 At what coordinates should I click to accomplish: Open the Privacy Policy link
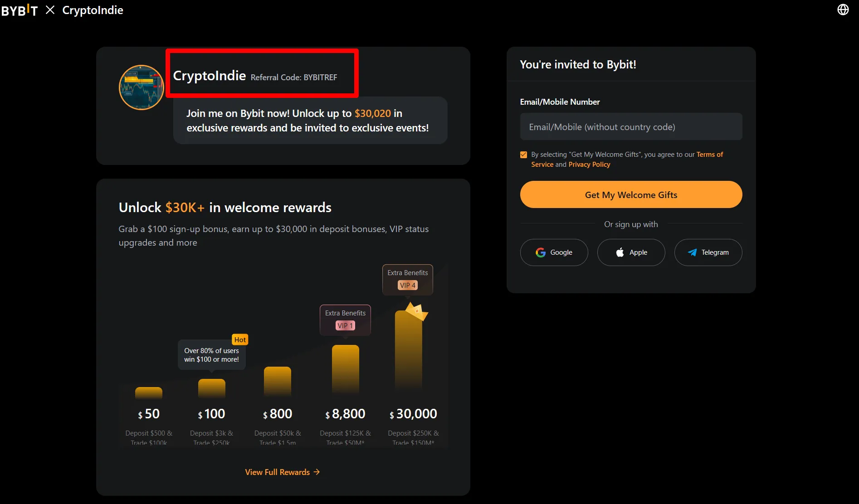pos(589,165)
